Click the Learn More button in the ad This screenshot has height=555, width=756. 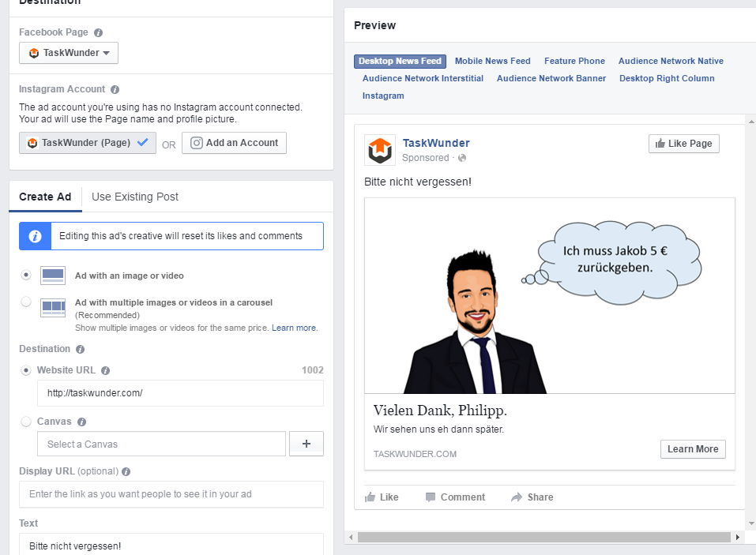pyautogui.click(x=693, y=449)
